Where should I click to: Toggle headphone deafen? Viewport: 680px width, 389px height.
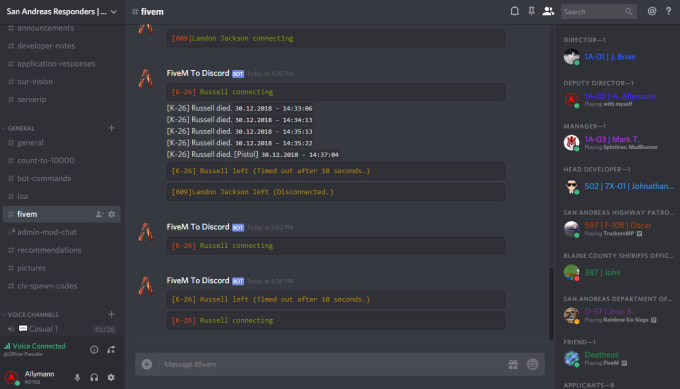click(x=94, y=378)
